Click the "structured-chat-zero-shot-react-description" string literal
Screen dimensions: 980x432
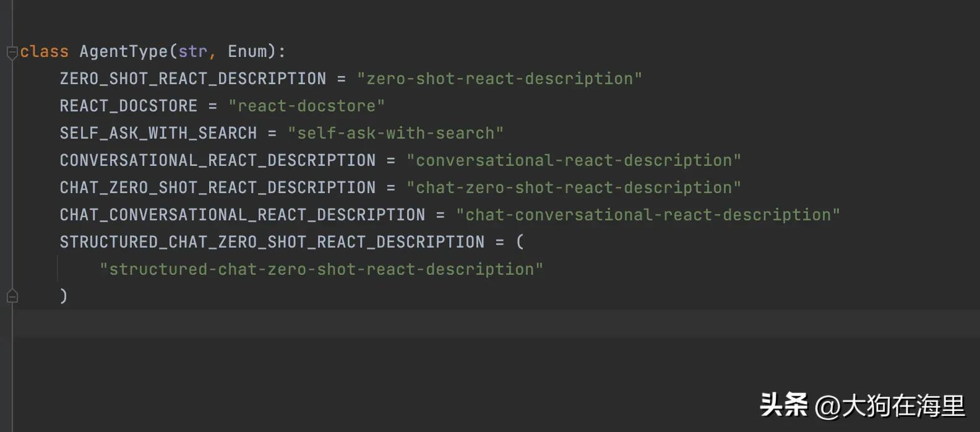pyautogui.click(x=321, y=269)
